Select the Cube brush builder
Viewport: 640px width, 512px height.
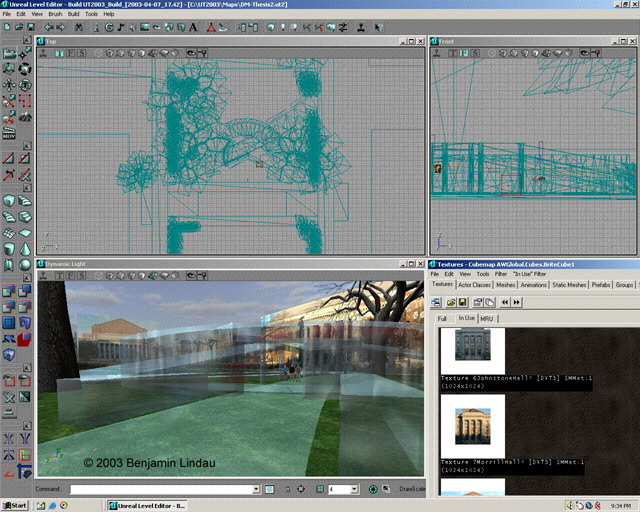pyautogui.click(x=9, y=198)
